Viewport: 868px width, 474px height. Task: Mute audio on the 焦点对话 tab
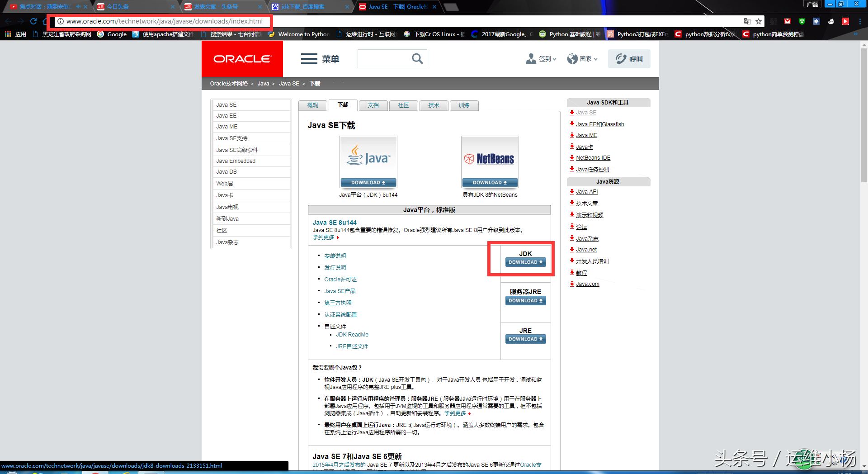pos(78,7)
